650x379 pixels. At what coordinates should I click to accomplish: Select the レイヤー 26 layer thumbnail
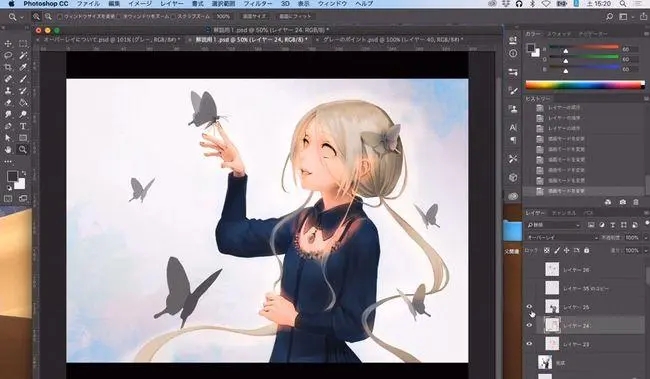pyautogui.click(x=552, y=270)
